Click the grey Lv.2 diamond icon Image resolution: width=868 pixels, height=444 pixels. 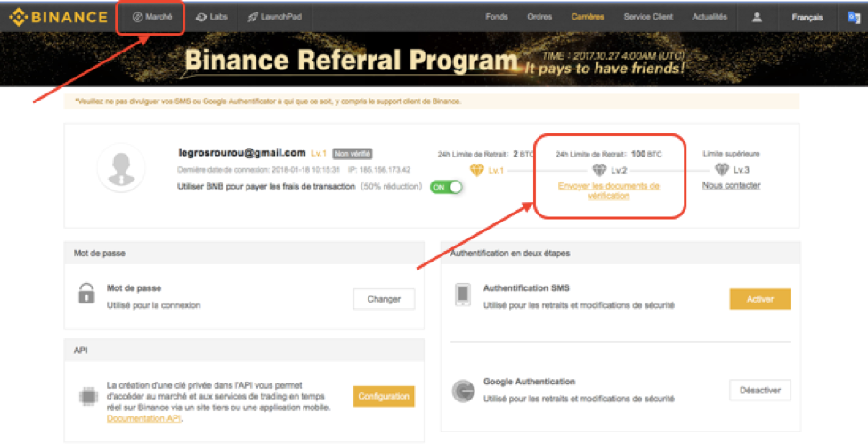pyautogui.click(x=599, y=170)
